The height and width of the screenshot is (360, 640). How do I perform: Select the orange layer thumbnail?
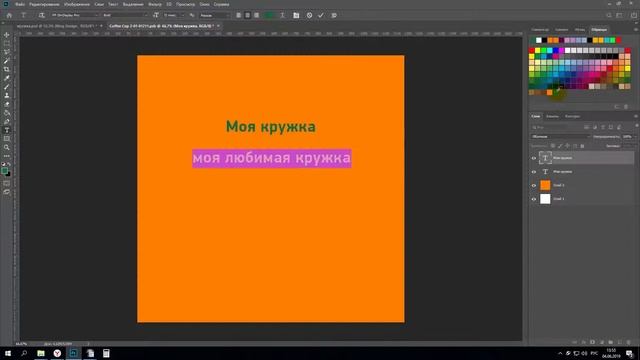(x=545, y=185)
